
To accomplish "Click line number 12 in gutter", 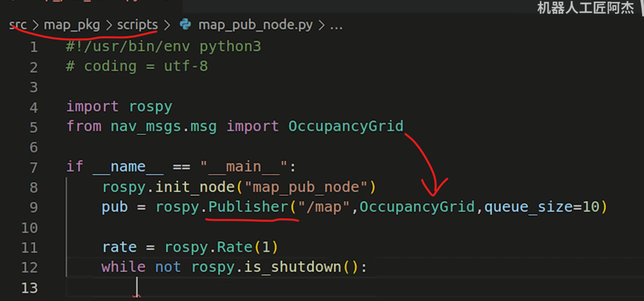I will [29, 267].
